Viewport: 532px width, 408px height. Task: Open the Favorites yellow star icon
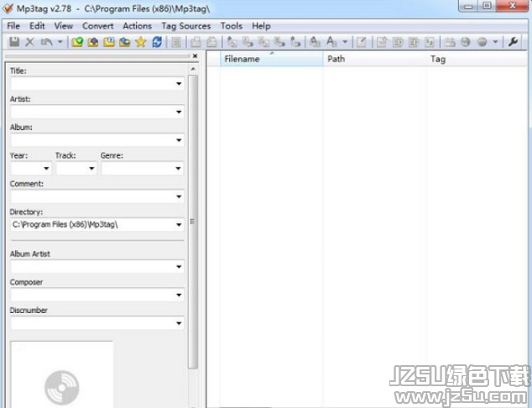coord(140,42)
